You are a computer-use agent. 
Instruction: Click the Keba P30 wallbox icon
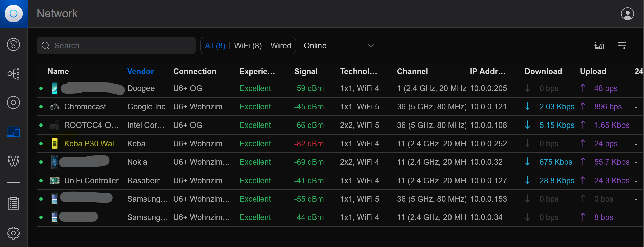55,144
